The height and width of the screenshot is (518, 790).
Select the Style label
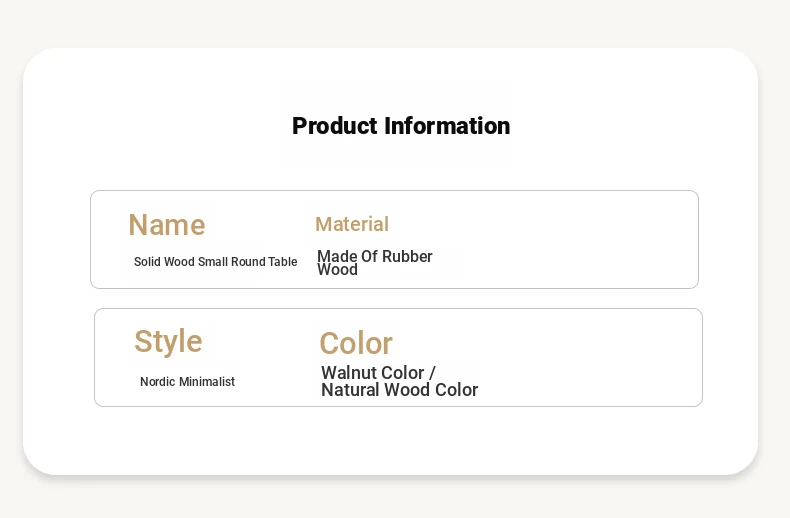tap(168, 342)
